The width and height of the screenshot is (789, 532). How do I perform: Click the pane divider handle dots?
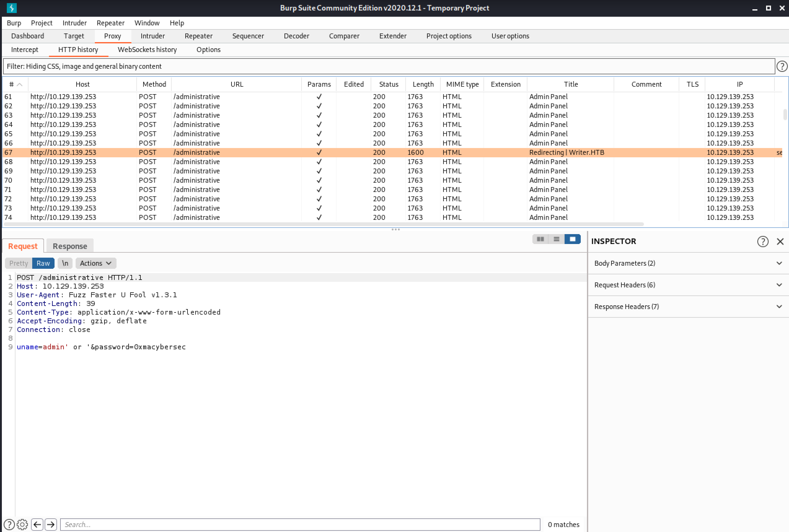[395, 230]
